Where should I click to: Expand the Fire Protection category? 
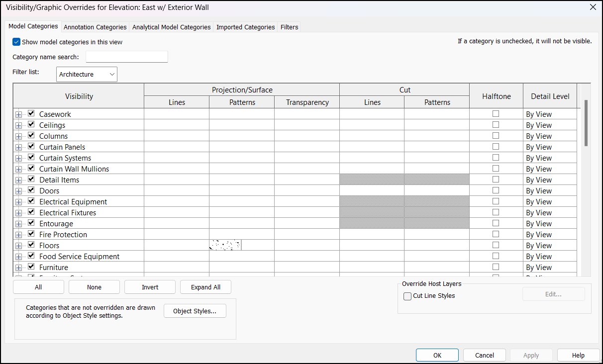tap(19, 235)
